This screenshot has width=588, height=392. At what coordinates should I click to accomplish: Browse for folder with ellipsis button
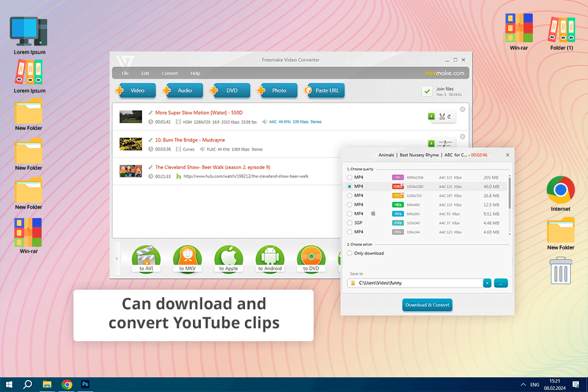pyautogui.click(x=500, y=283)
